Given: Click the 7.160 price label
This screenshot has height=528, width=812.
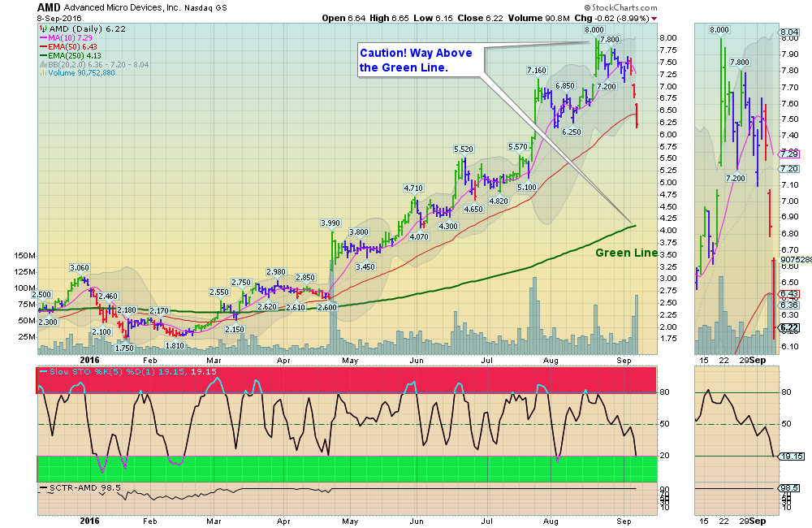Looking at the screenshot, I should [537, 71].
